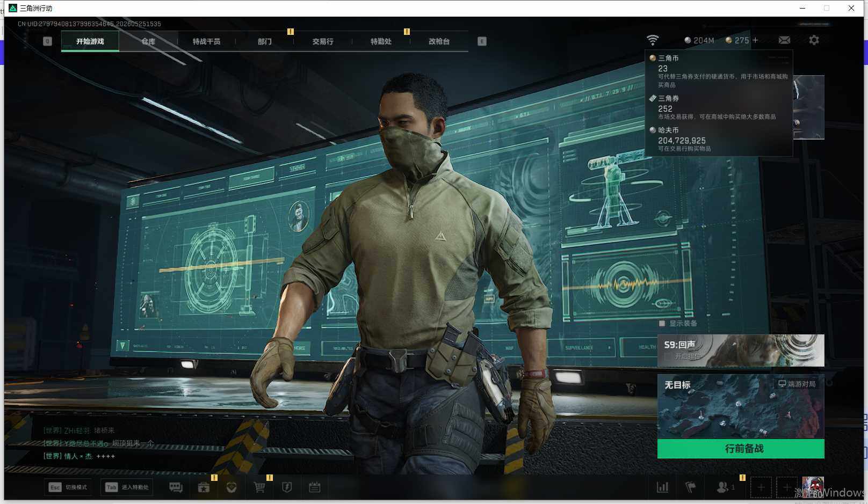This screenshot has width=868, height=504.
Task: Switch to the 开始游戏 tab
Action: pos(90,41)
